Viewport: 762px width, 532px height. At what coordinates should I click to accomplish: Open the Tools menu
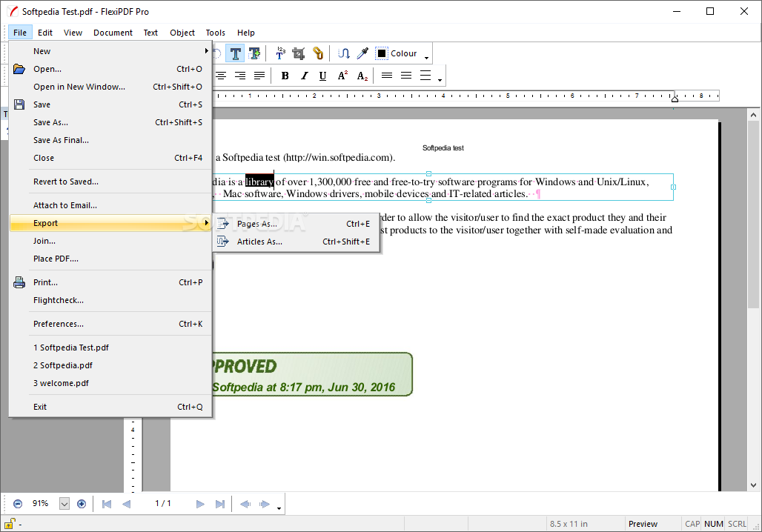click(x=215, y=33)
